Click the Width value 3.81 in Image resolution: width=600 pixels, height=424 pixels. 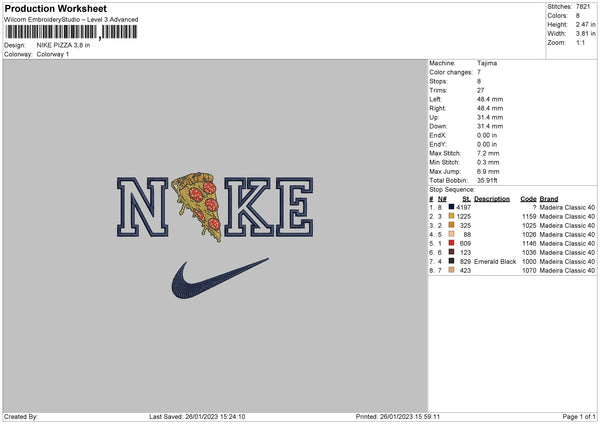(x=585, y=34)
